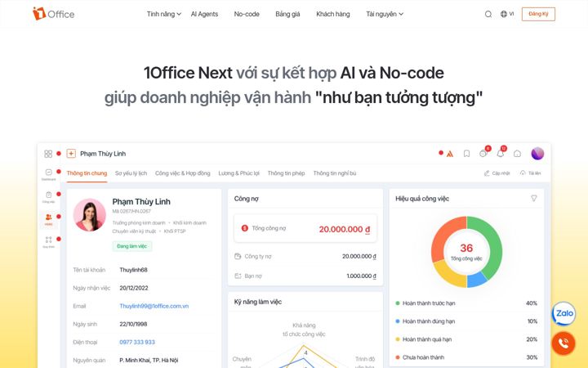
Task: Click the phone number 0977 333 933
Action: pyautogui.click(x=137, y=342)
